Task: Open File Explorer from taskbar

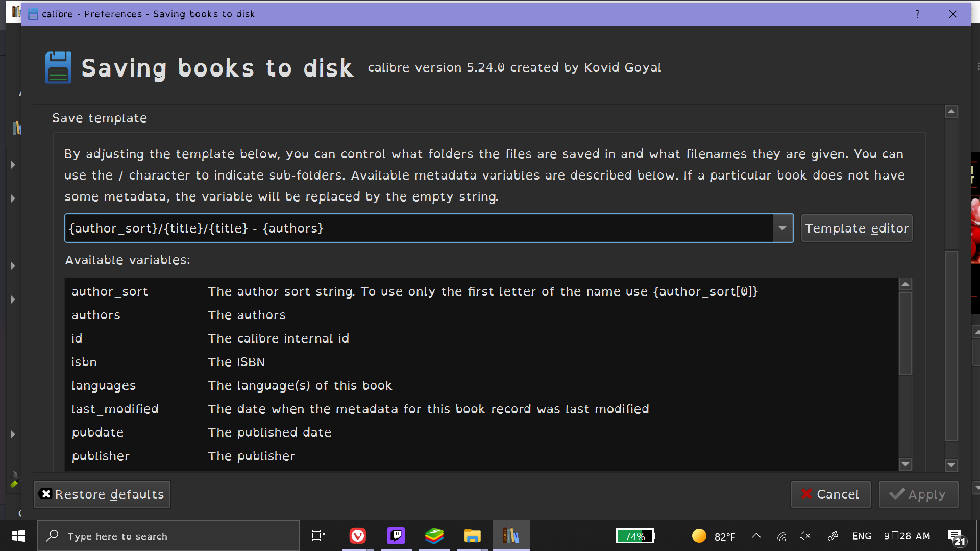Action: (x=472, y=536)
